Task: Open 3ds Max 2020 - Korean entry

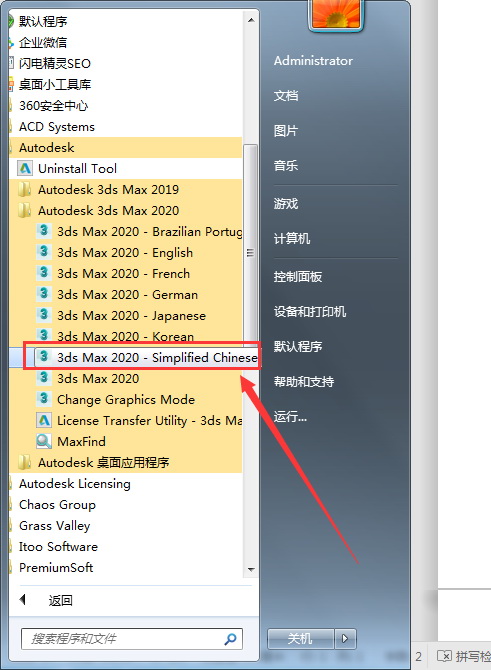Action: click(125, 336)
